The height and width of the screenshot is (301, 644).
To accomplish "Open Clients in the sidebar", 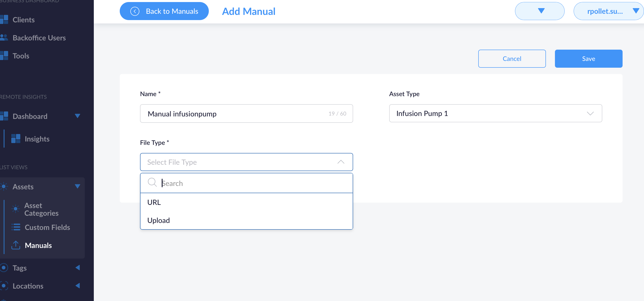I will pos(23,19).
